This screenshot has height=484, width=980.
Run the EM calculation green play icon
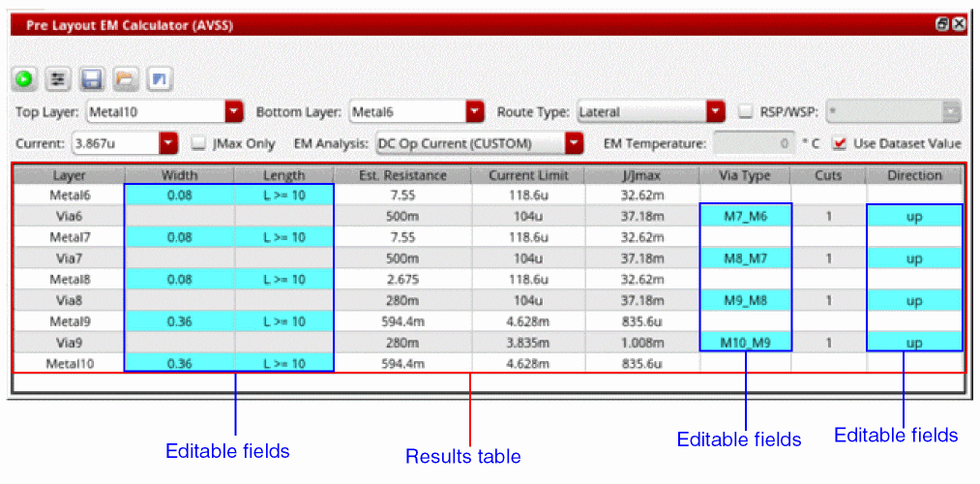coord(24,78)
